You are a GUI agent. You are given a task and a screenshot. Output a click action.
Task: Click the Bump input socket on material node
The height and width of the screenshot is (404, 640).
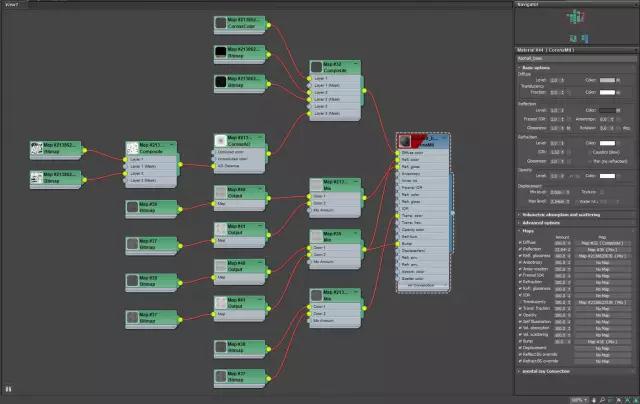pos(397,244)
